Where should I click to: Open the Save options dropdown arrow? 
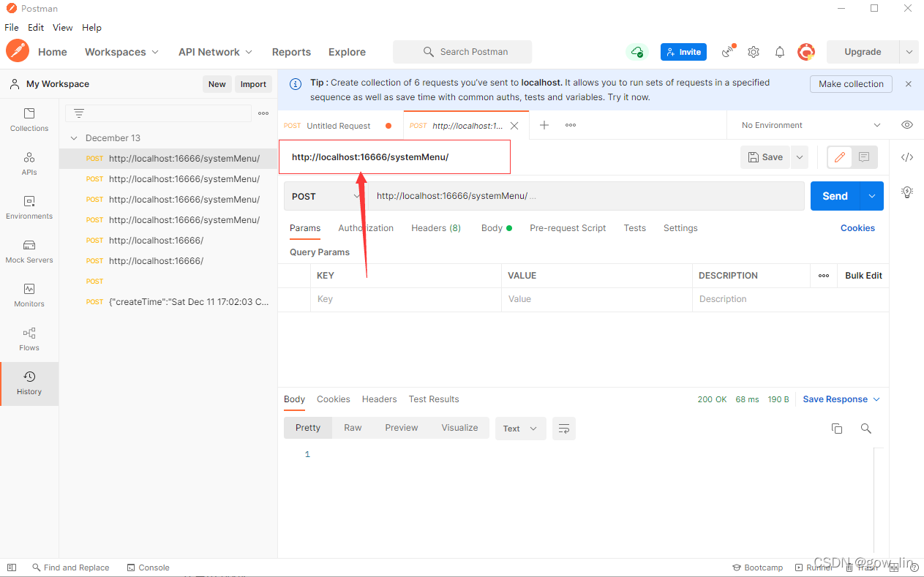pos(799,156)
